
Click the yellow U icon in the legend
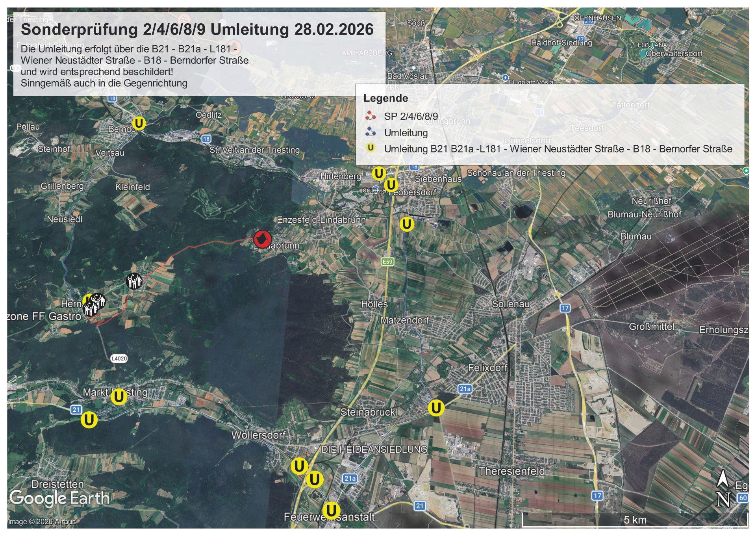pos(370,149)
